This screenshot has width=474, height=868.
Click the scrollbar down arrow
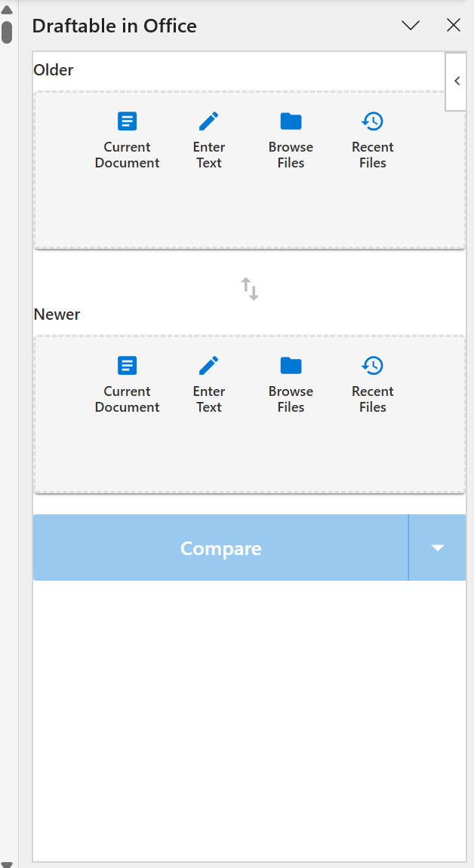[6, 863]
